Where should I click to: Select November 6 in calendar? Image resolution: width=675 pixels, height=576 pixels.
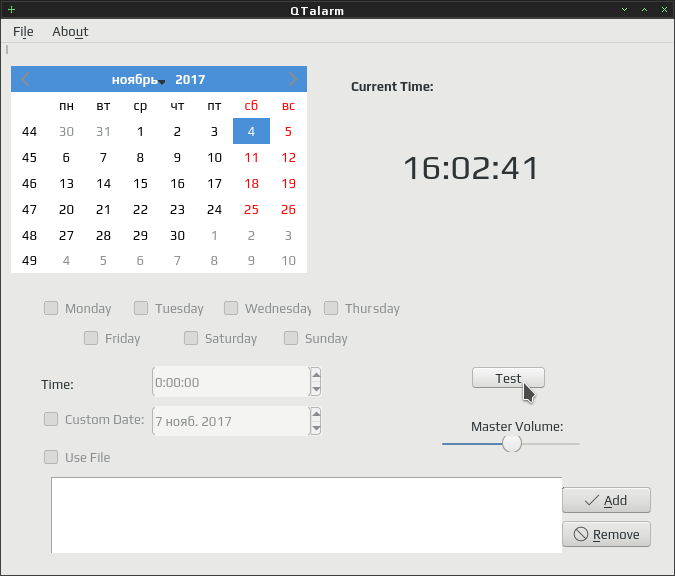point(66,158)
